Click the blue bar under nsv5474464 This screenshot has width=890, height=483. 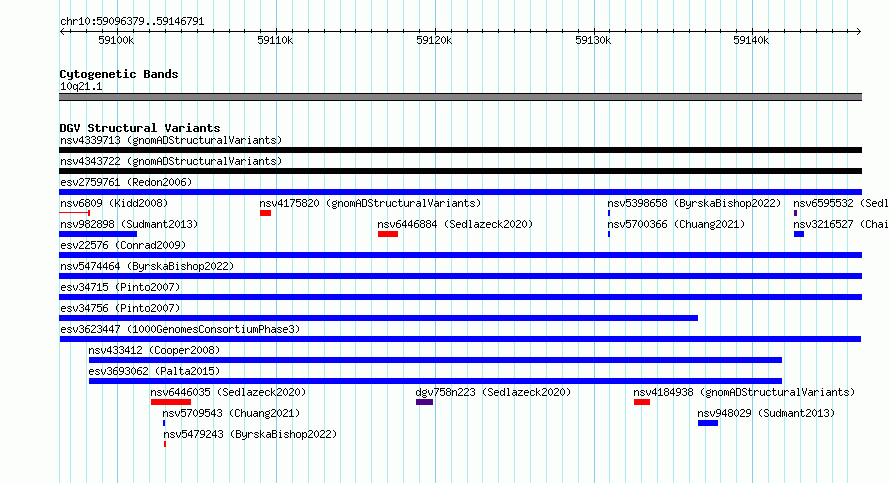coord(460,276)
